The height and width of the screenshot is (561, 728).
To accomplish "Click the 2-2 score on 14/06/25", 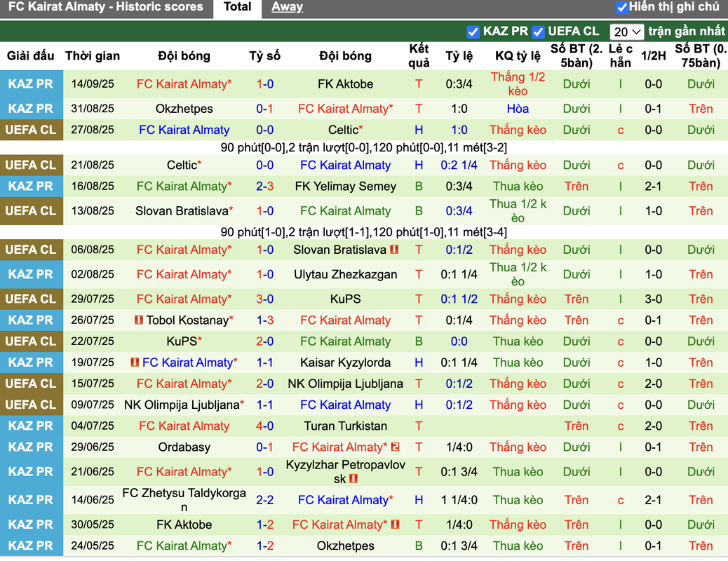I will [x=264, y=500].
